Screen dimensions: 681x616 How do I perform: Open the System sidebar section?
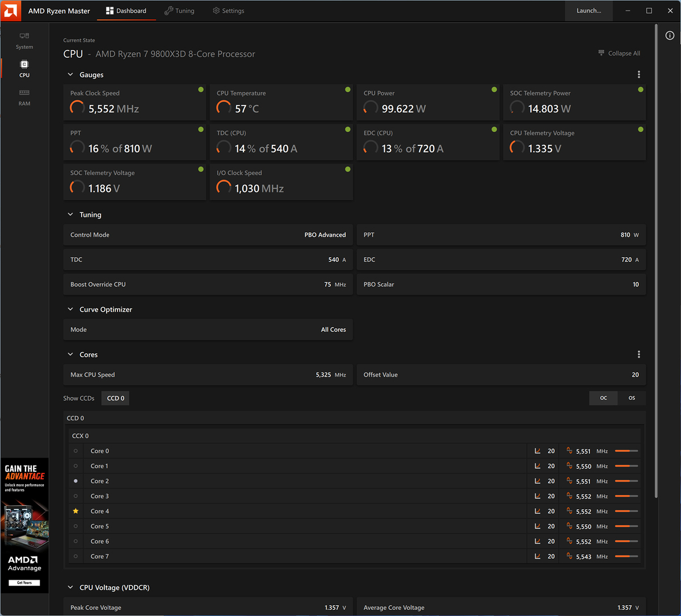point(24,40)
